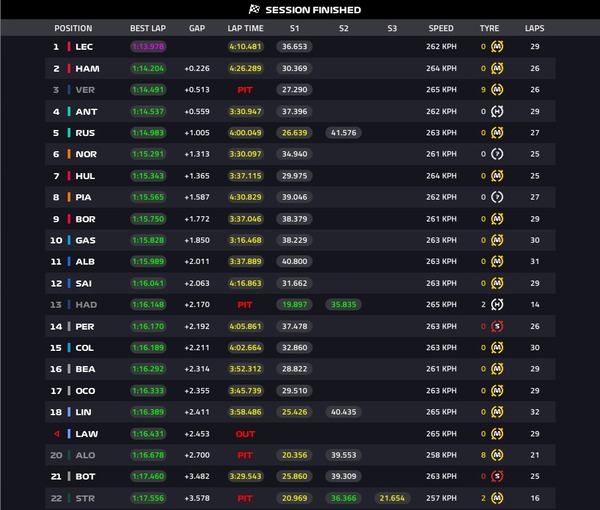
Task: Click GAS's lap time 3:16.468
Action: point(245,240)
